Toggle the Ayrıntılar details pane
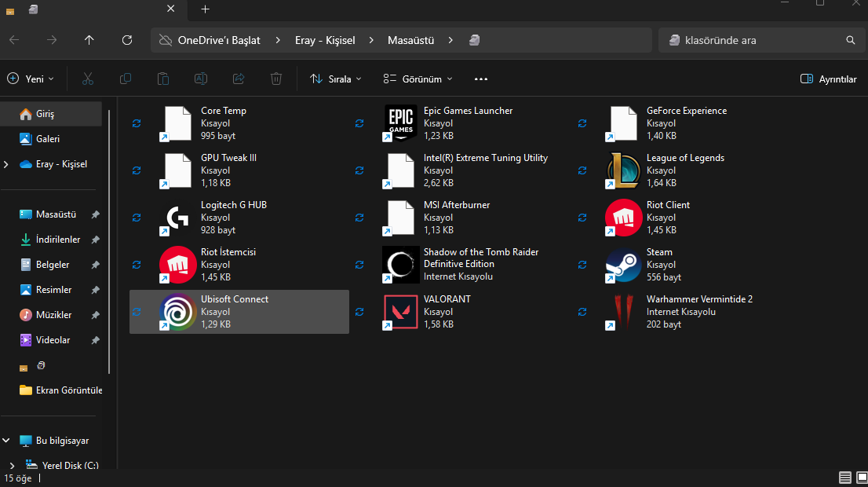This screenshot has width=868, height=487. [828, 79]
